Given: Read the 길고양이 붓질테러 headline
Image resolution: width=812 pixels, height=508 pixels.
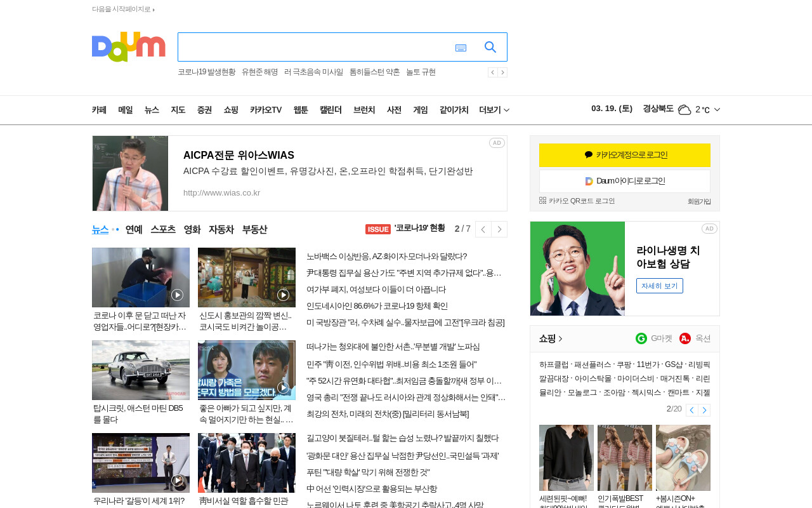Looking at the screenshot, I should pos(402,438).
